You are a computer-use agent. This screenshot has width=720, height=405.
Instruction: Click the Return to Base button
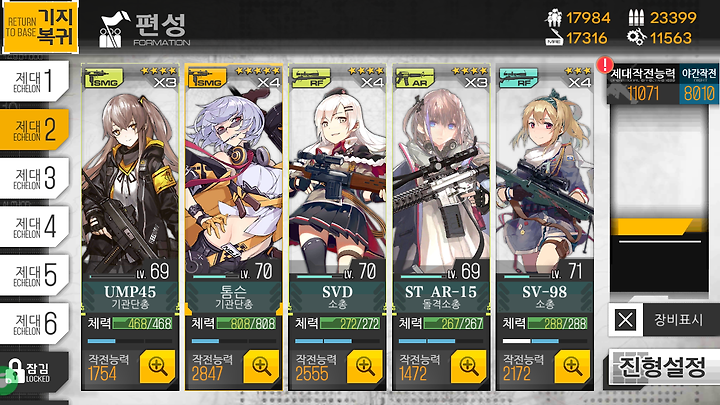[x=40, y=27]
